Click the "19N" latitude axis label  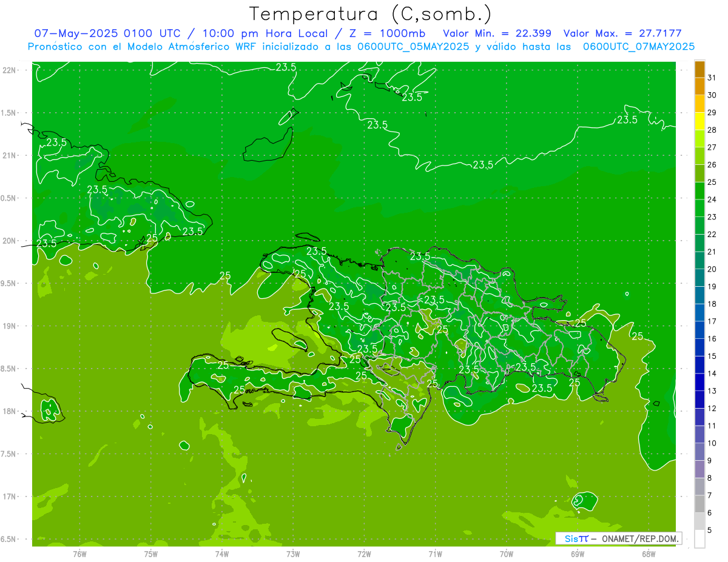tap(10, 326)
